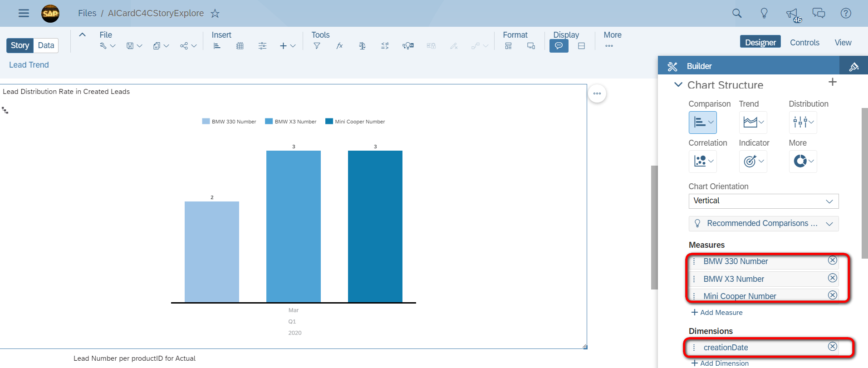Viewport: 868px width, 368px height.
Task: Click the BMW X3 Number legend swatch
Action: click(x=269, y=122)
